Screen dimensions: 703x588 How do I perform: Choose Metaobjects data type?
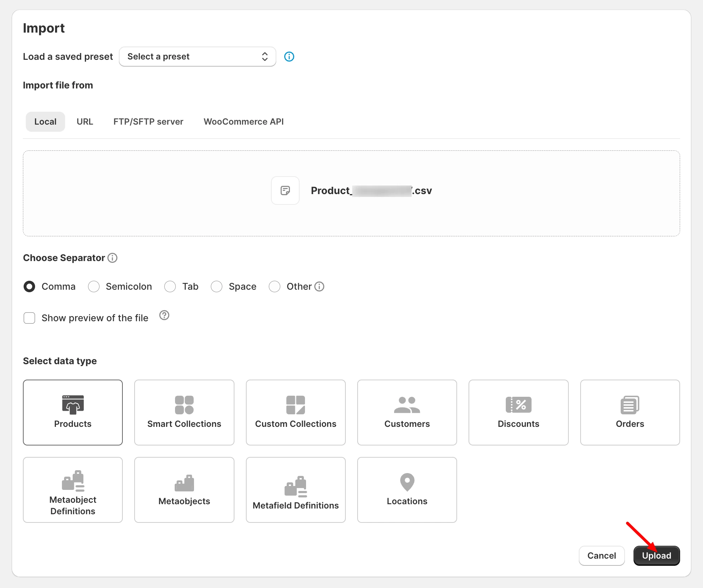tap(184, 490)
